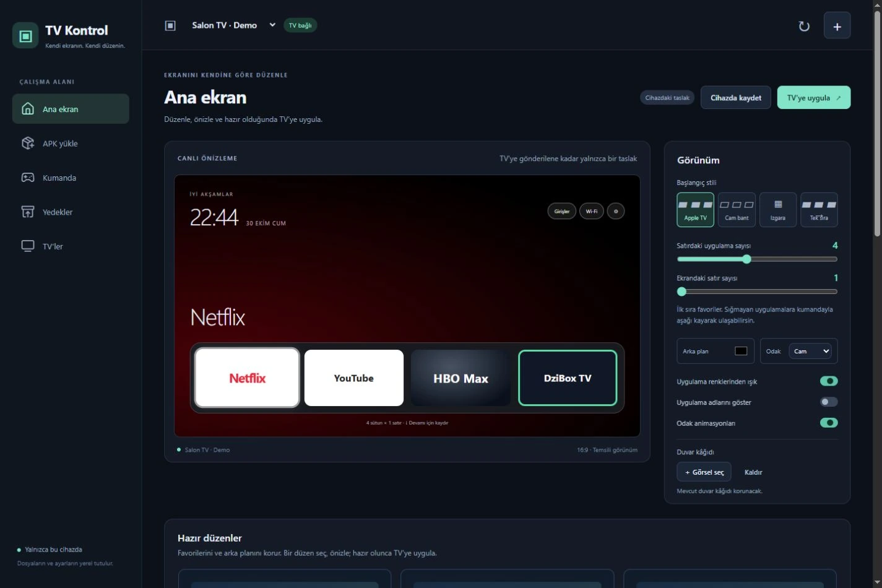The width and height of the screenshot is (882, 588).
Task: Click the archive icon beside Yedekler
Action: (x=28, y=212)
